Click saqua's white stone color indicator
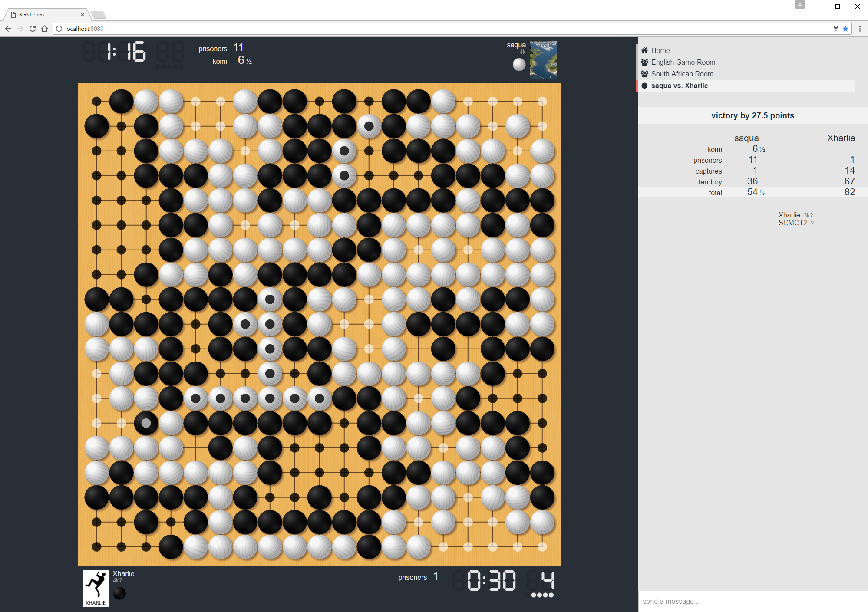The image size is (868, 612). pos(518,66)
